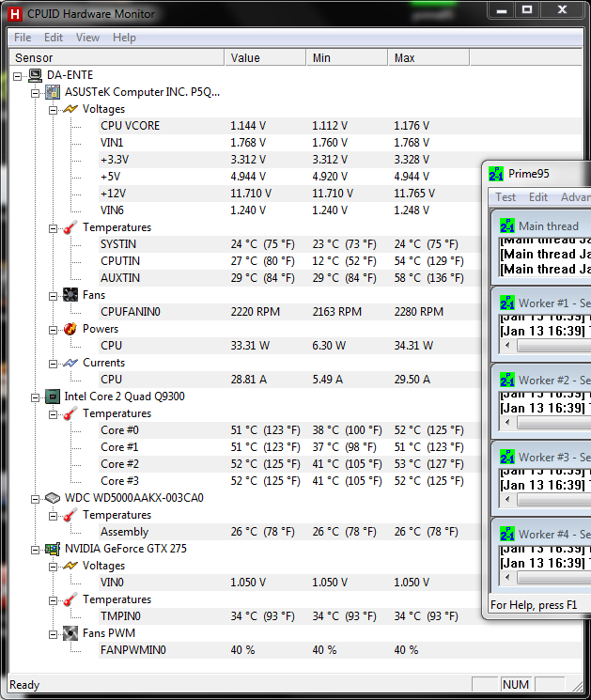Click the GPU Temperatures thermometer icon
The image size is (591, 700).
pyautogui.click(x=70, y=599)
